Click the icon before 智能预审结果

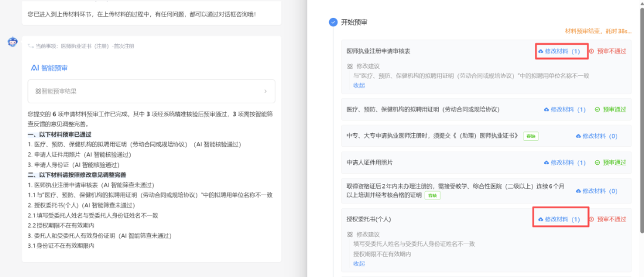(38, 91)
